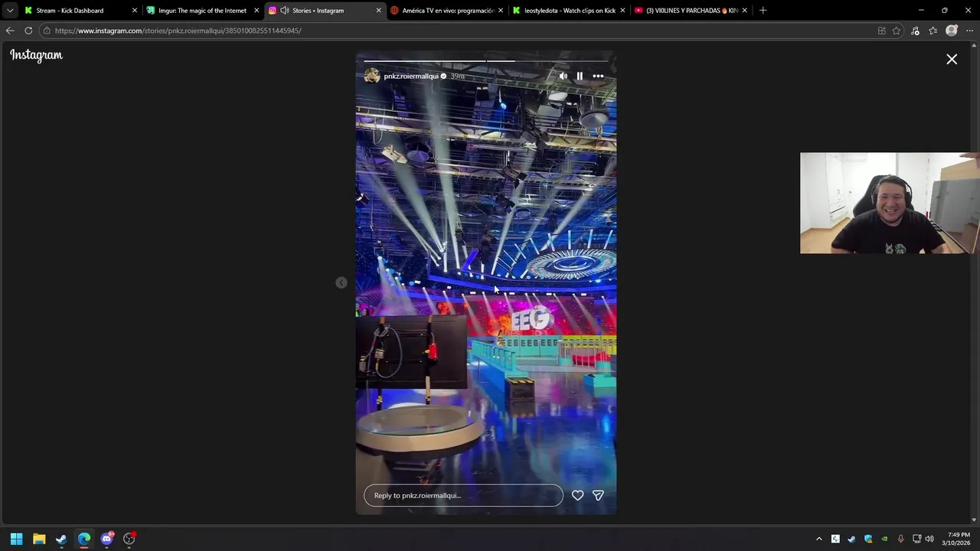Open Discord from the taskbar
The height and width of the screenshot is (551, 980).
click(106, 539)
